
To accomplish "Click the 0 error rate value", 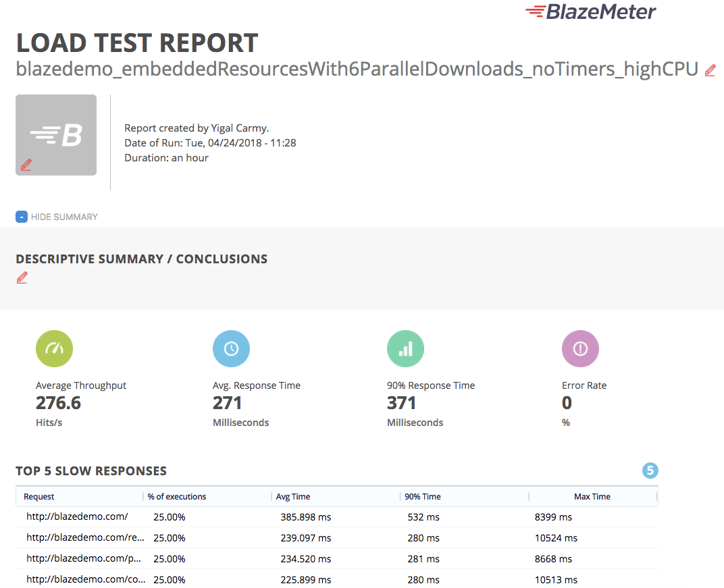I will (567, 403).
